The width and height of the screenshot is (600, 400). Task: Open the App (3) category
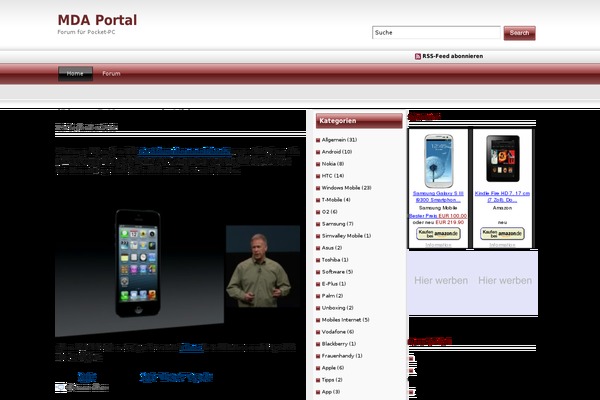click(x=331, y=392)
